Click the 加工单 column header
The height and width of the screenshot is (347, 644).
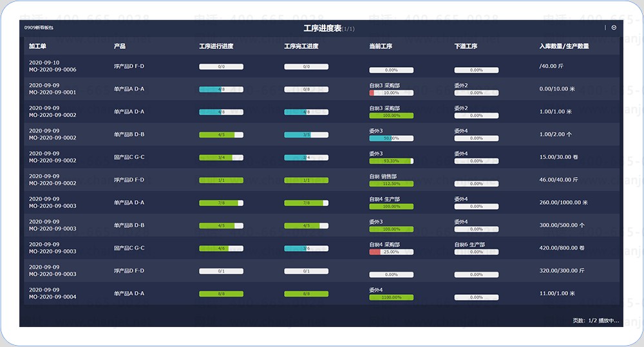(37, 46)
